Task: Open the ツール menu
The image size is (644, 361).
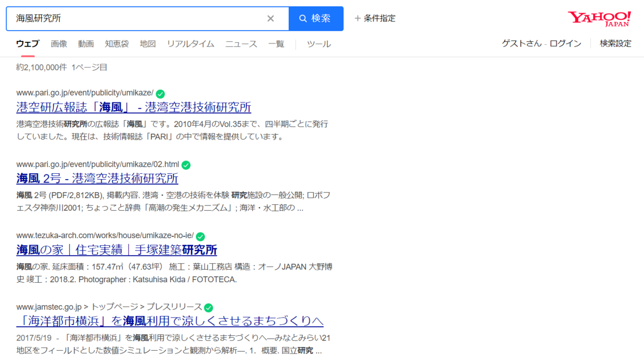Action: [319, 44]
